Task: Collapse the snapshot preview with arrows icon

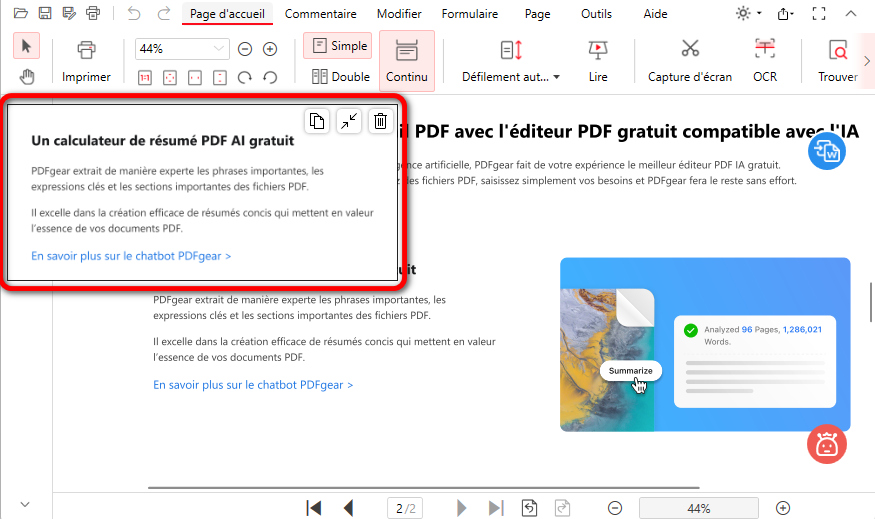Action: [x=349, y=121]
